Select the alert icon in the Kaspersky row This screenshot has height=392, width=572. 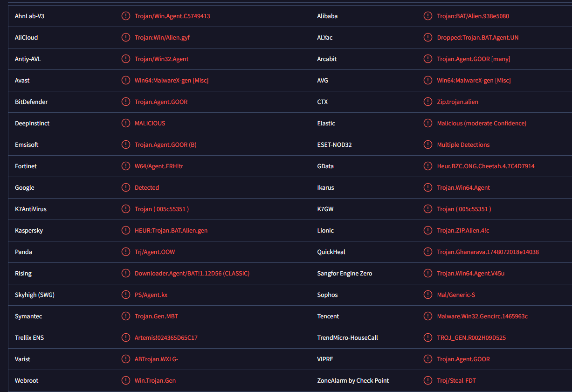point(126,230)
